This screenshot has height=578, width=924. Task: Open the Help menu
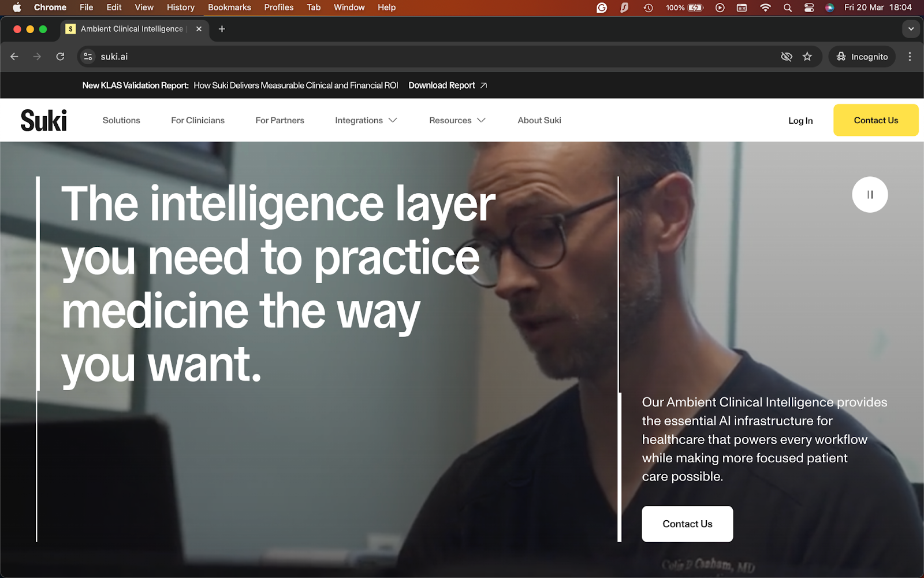(386, 8)
